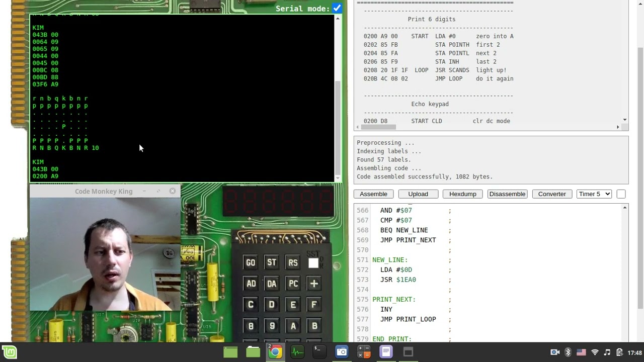The height and width of the screenshot is (362, 644).
Task: Click the RS reset key on keypad
Action: pyautogui.click(x=293, y=262)
